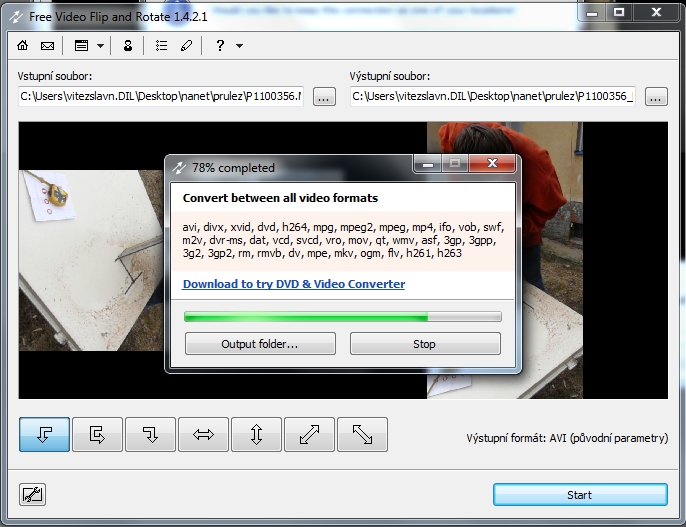Screen dimensions: 686x527
Task: Choose the horizontal flip double-arrow button
Action: (x=203, y=434)
